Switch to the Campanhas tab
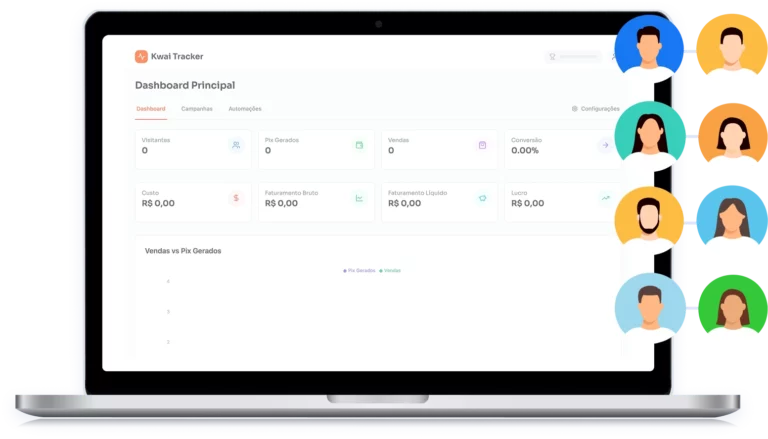The width and height of the screenshot is (768, 439). pos(197,109)
